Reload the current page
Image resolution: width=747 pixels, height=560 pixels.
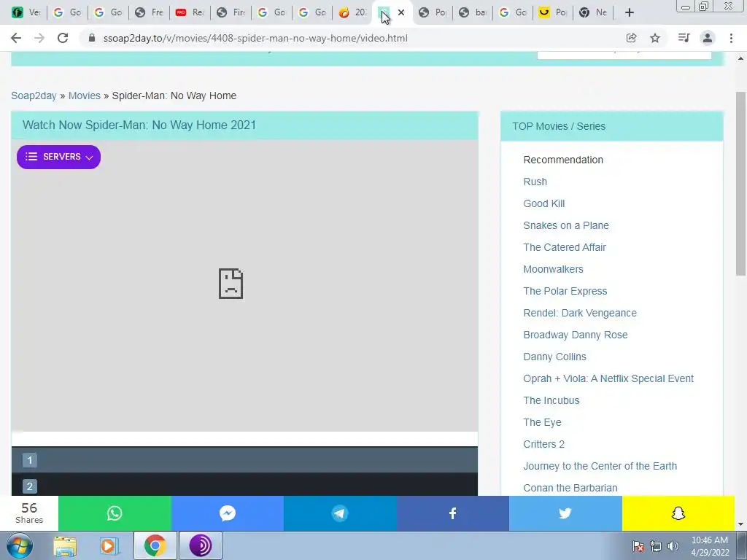coord(63,38)
